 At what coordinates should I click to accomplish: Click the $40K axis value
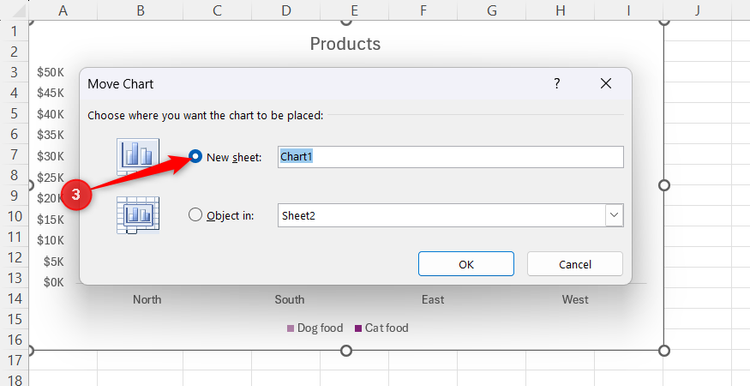[50, 114]
